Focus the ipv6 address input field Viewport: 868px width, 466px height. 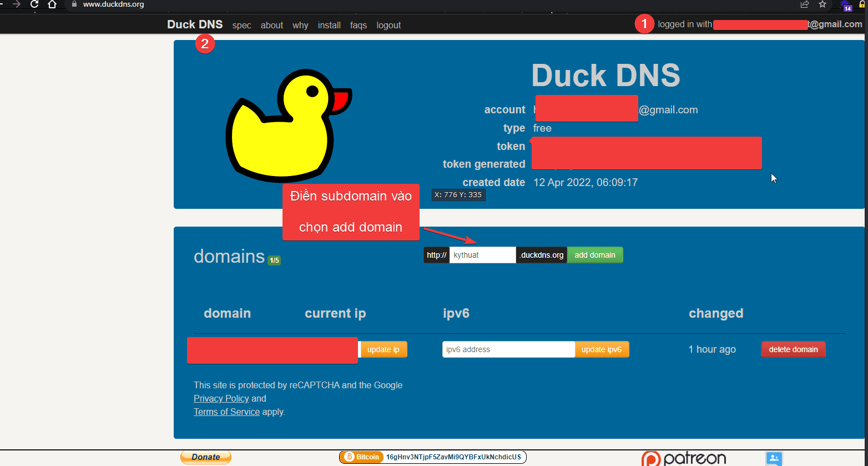click(x=508, y=349)
